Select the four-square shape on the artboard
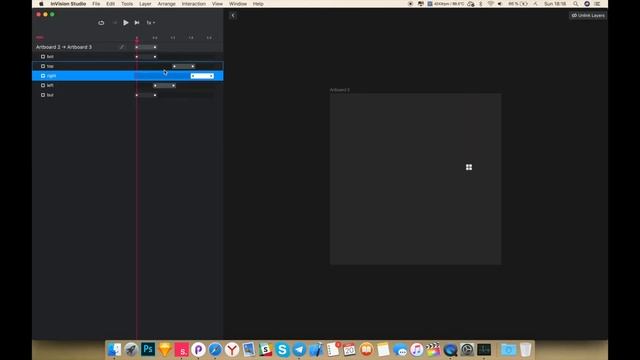Image resolution: width=640 pixels, height=360 pixels. coord(469,167)
